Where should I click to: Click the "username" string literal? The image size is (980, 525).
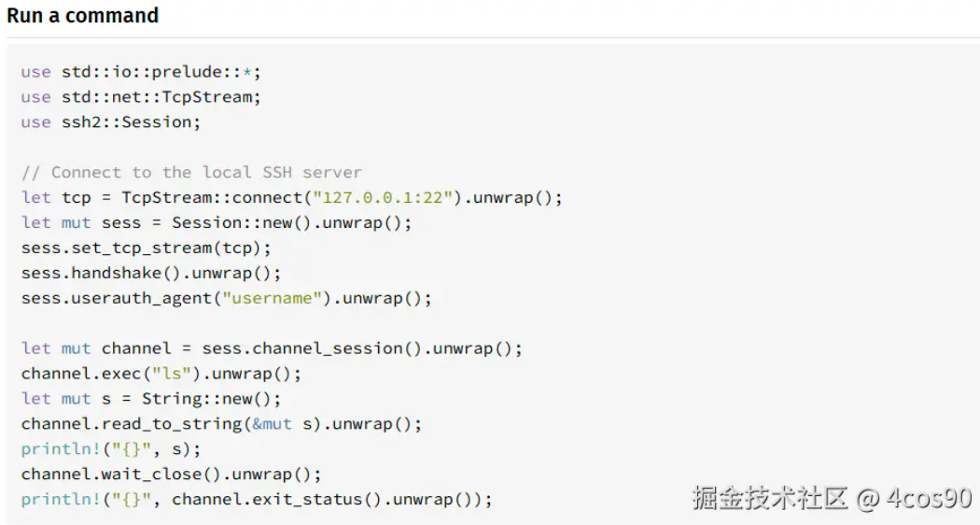click(x=277, y=298)
